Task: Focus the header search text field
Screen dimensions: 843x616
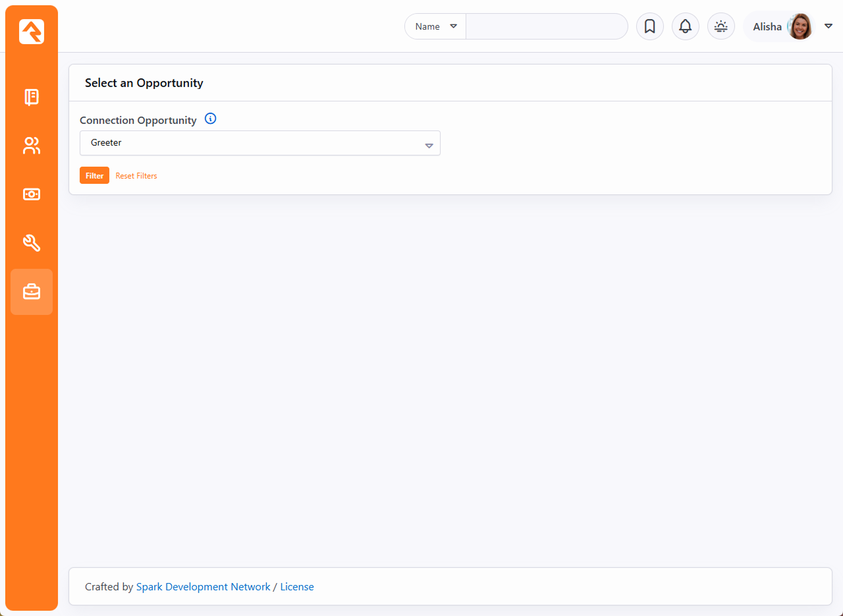Action: tap(547, 26)
